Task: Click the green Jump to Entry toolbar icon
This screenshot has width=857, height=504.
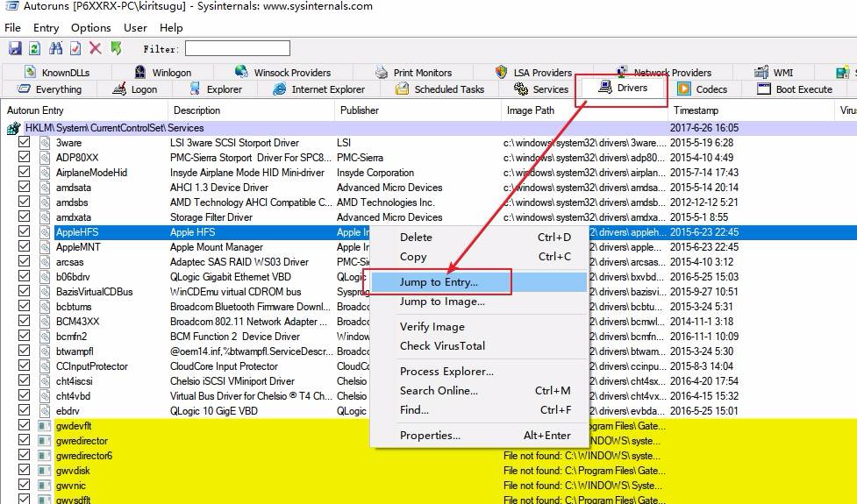Action: [116, 48]
